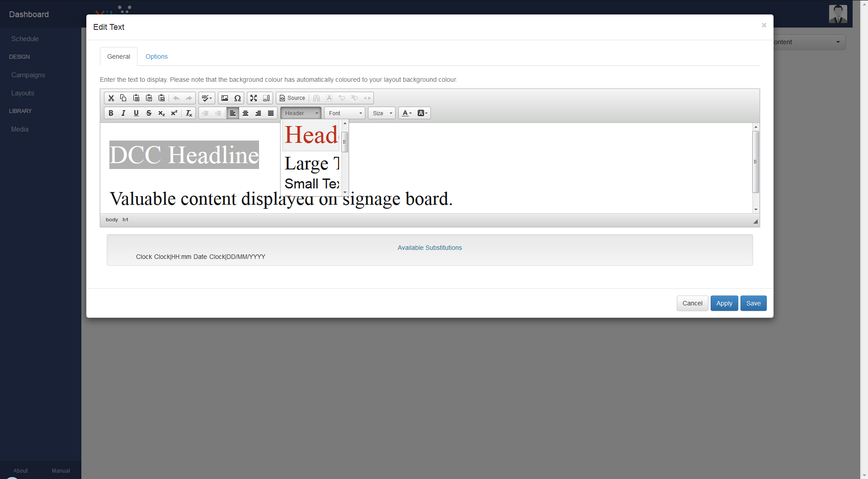Choose Large Text style from list
This screenshot has height=479, width=868.
click(x=311, y=164)
